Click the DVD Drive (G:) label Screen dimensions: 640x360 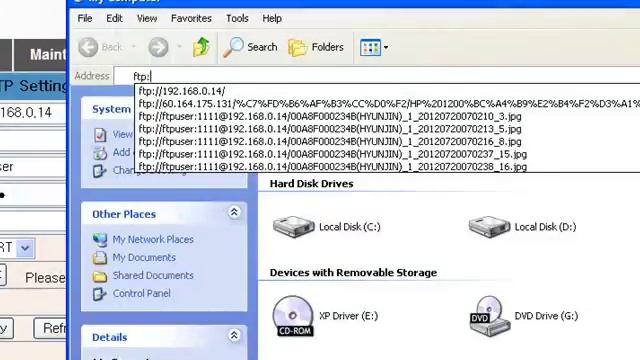(546, 316)
